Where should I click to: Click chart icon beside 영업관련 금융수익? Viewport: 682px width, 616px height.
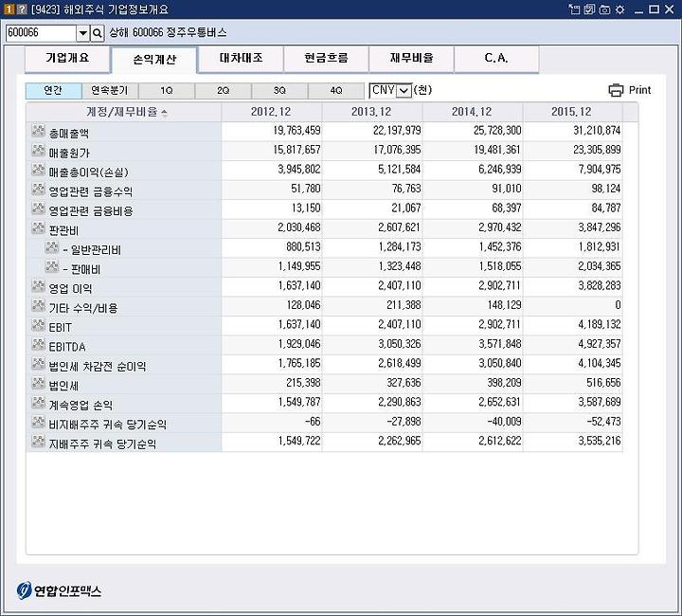pyautogui.click(x=38, y=189)
